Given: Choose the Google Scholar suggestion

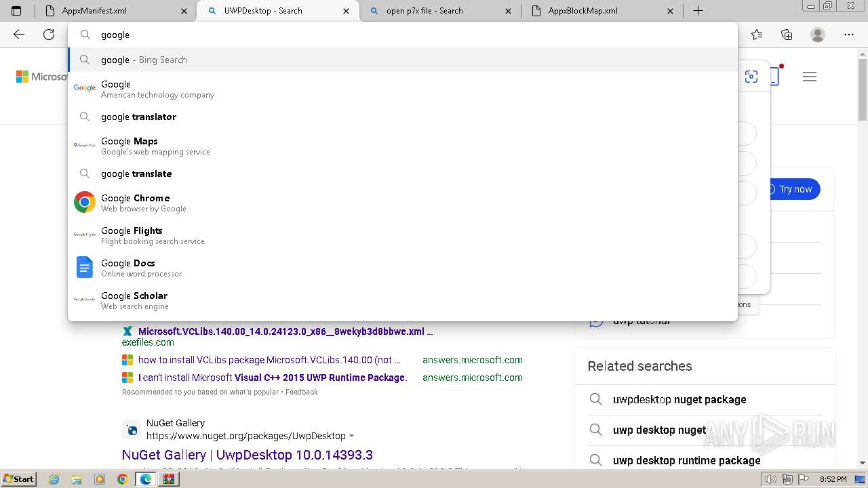Looking at the screenshot, I should (x=403, y=300).
